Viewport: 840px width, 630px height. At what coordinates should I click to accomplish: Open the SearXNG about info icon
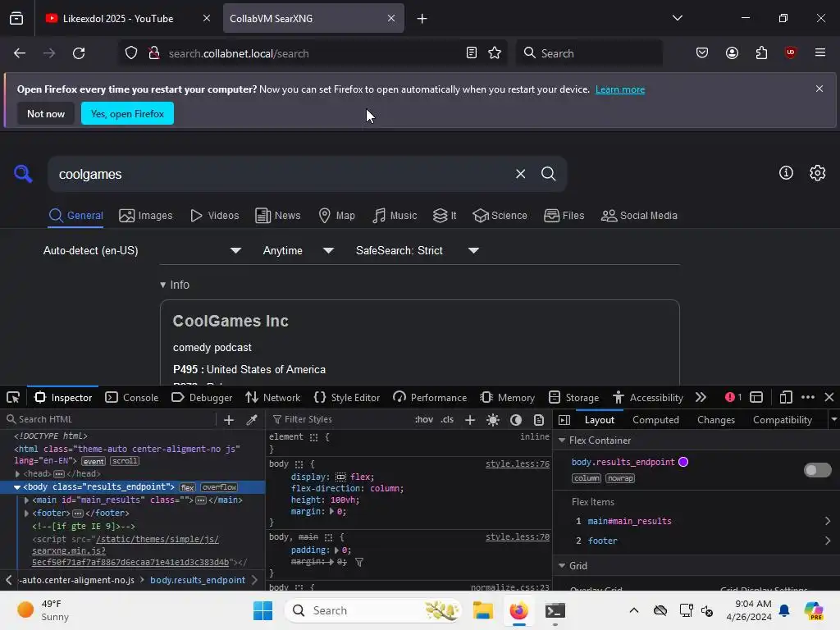[x=786, y=172]
